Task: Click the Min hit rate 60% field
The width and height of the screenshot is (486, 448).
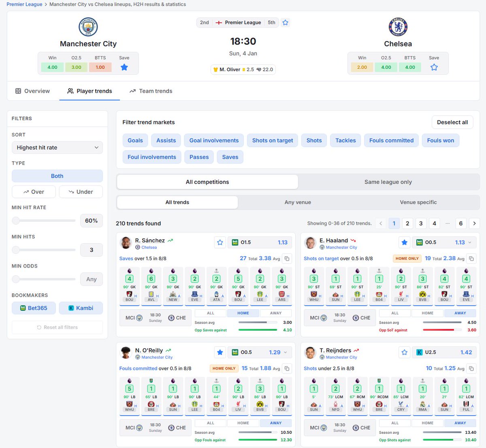Action: (x=91, y=221)
